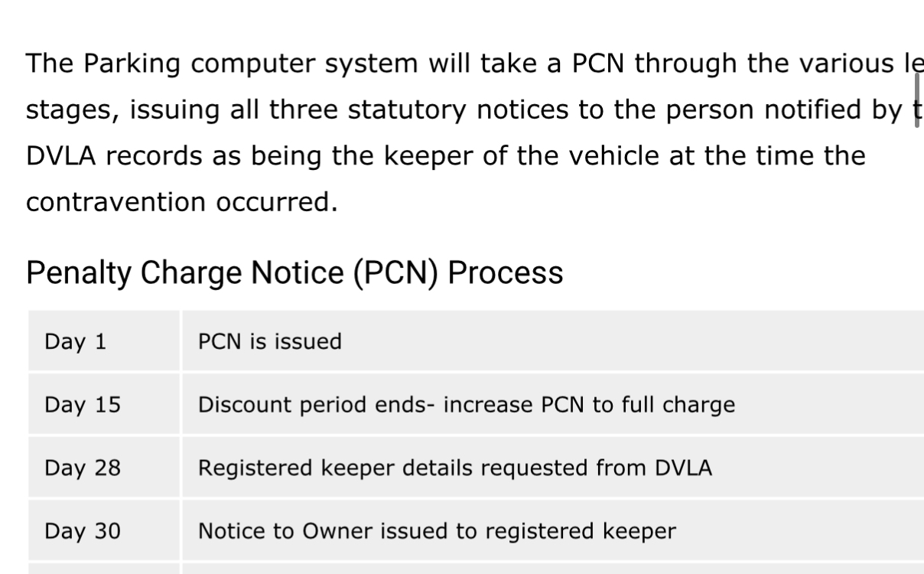Screen dimensions: 924x574
Task: Select the "Day 30" table cell
Action: [83, 531]
